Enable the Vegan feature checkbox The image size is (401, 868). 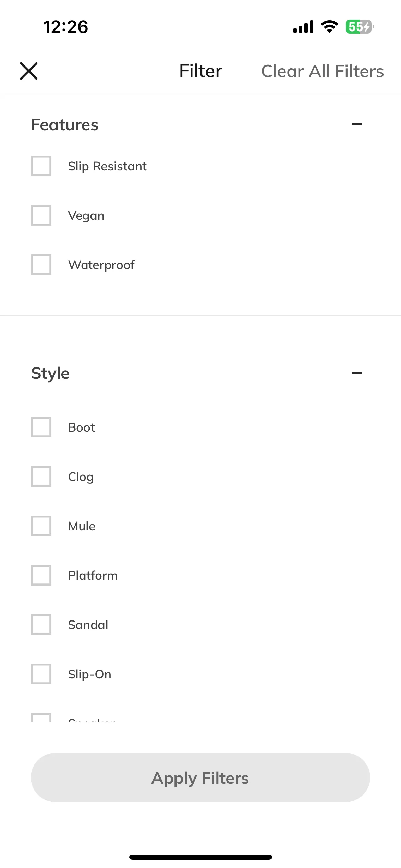point(41,215)
